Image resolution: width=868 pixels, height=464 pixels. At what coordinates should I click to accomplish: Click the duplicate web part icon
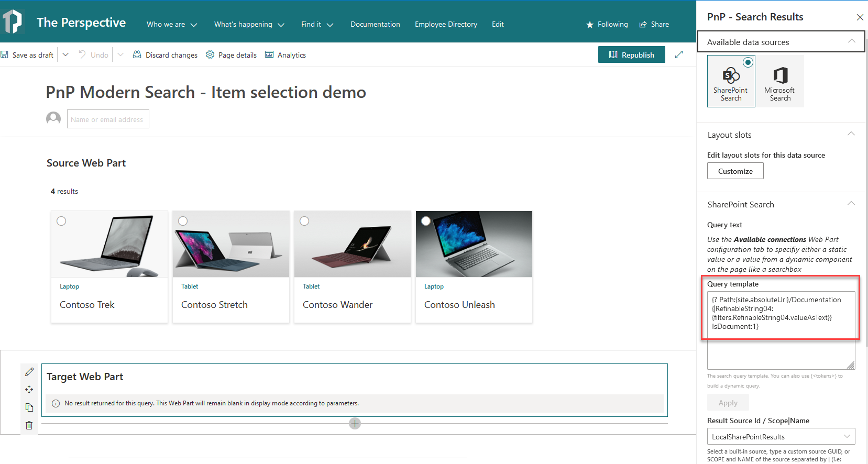point(29,407)
